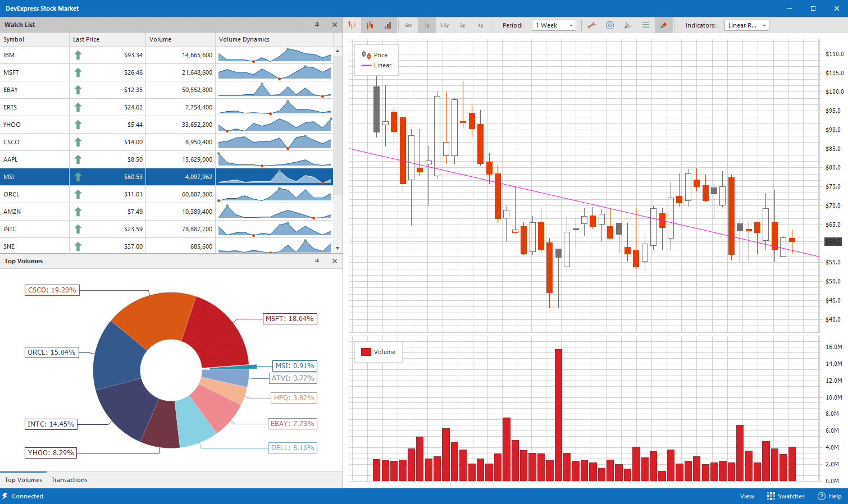Switch to Transactions tab

point(70,480)
